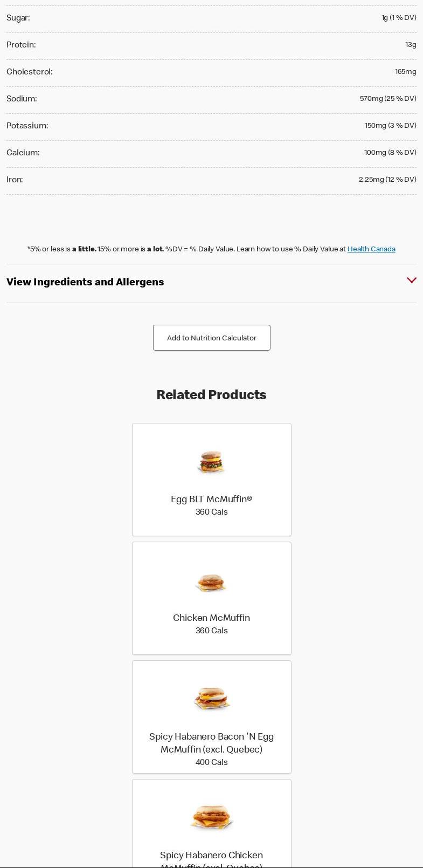Screen dimensions: 423x868
Task: Click the Chicken McMuffin sandwich image
Action: pyautogui.click(x=211, y=583)
